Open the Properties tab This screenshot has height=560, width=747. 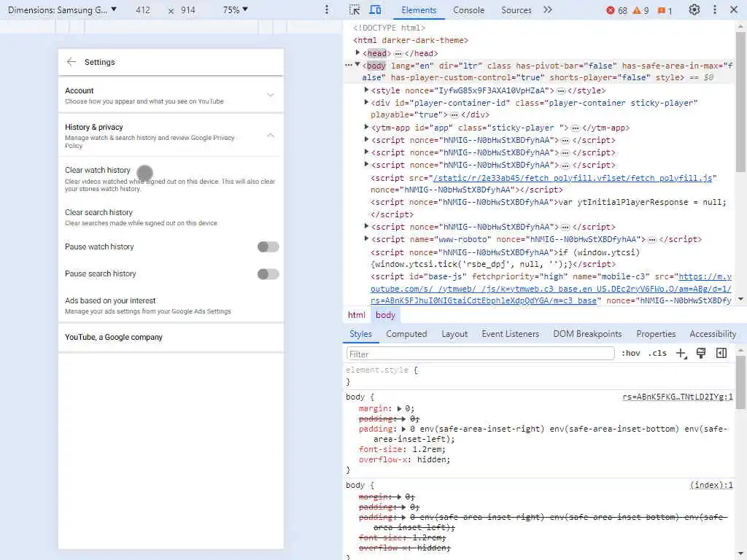point(656,334)
